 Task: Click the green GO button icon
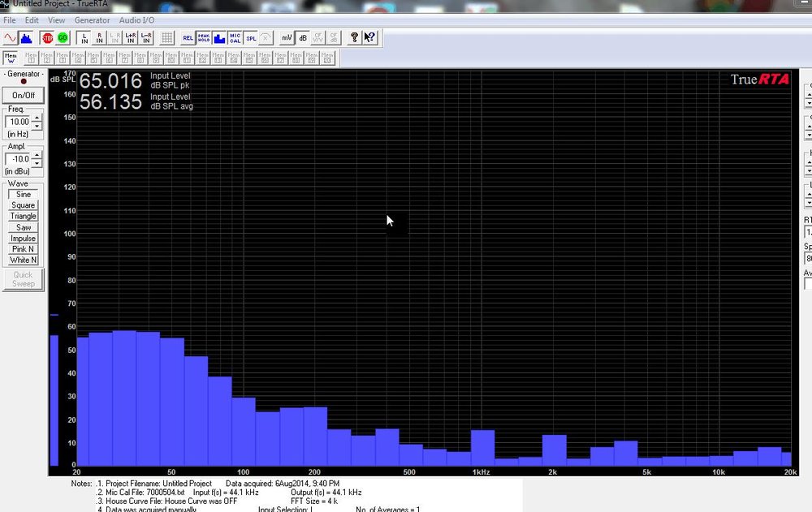pyautogui.click(x=63, y=38)
